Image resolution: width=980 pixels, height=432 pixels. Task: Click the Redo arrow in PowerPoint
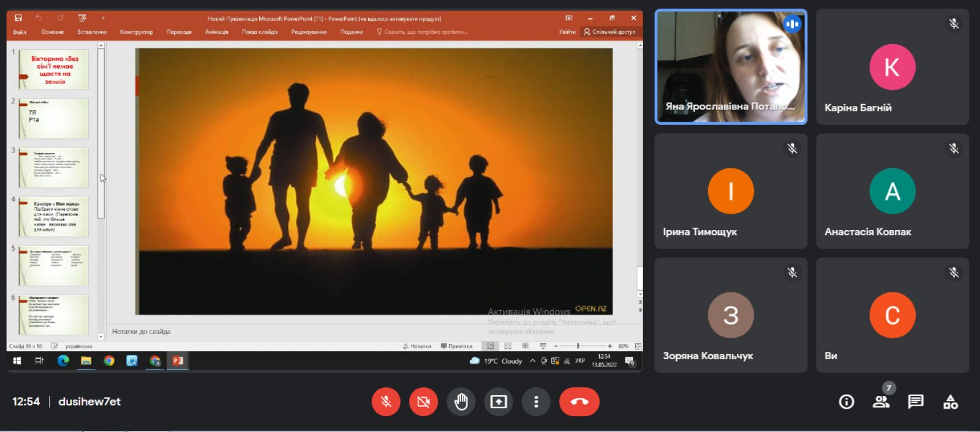pyautogui.click(x=60, y=18)
